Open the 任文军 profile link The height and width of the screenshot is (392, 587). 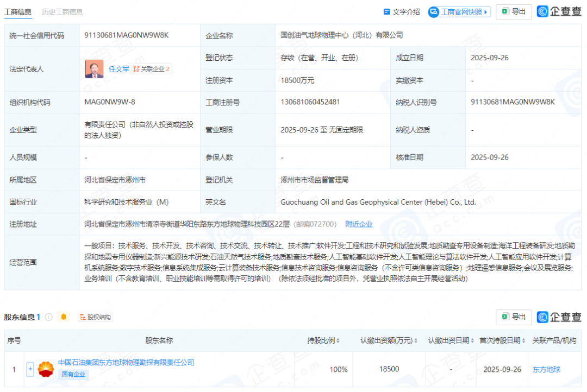(119, 69)
